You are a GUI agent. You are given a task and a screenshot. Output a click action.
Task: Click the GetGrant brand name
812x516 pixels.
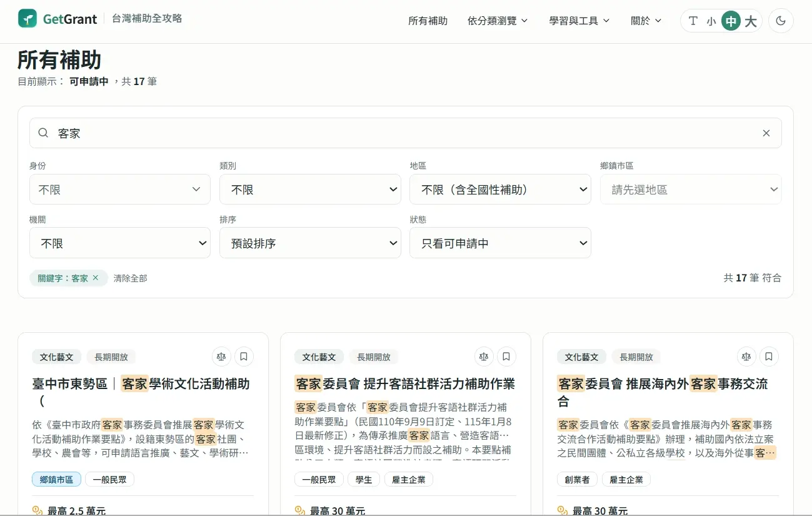pyautogui.click(x=70, y=19)
